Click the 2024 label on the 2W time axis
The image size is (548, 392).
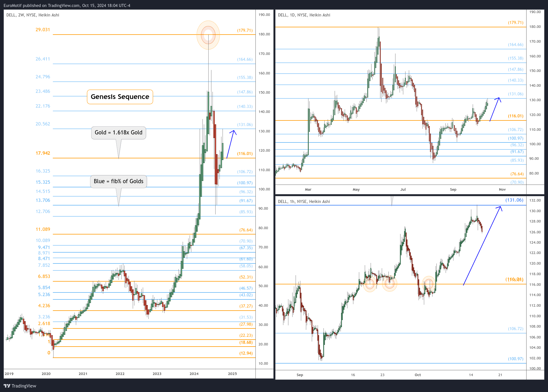194,374
